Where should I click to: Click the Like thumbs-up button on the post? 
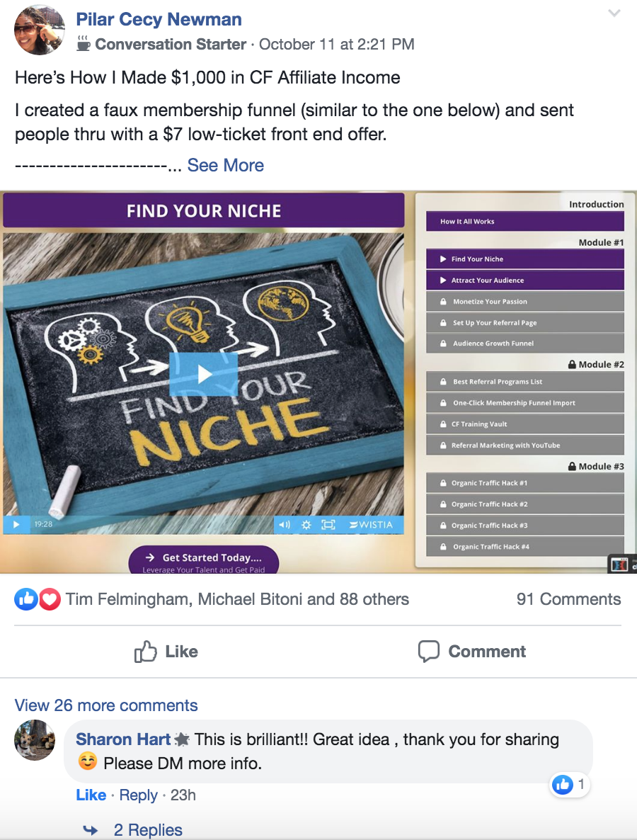(x=166, y=652)
